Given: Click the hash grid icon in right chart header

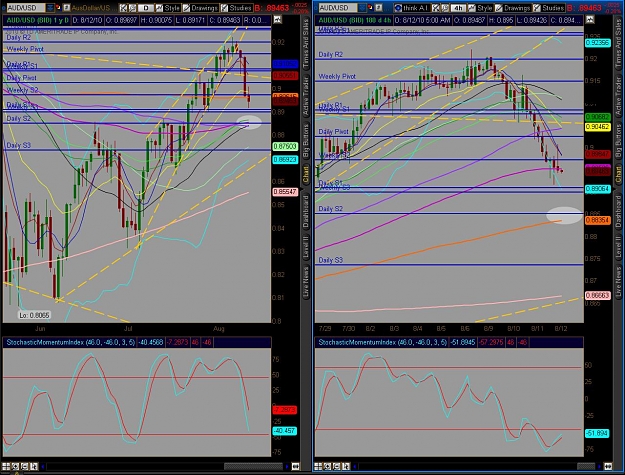Looking at the screenshot, I should point(378,8).
